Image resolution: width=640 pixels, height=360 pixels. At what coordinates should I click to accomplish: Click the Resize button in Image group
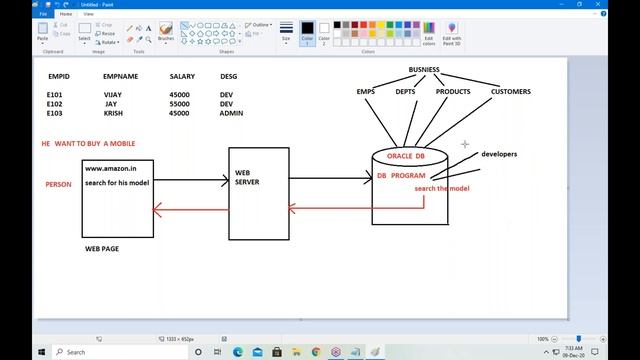click(x=105, y=33)
